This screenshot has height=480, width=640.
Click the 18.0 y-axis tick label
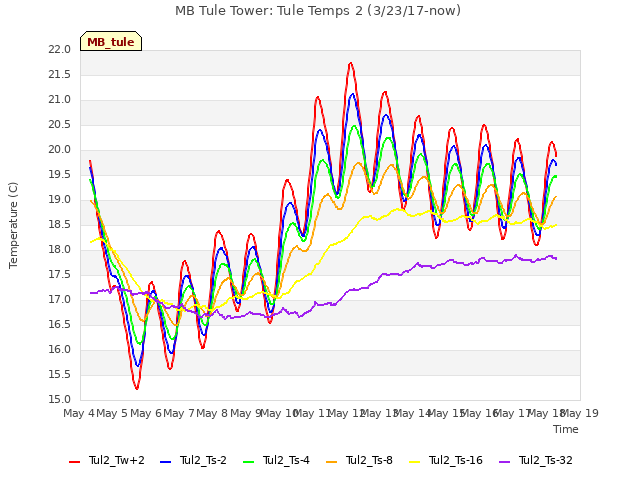[60, 249]
